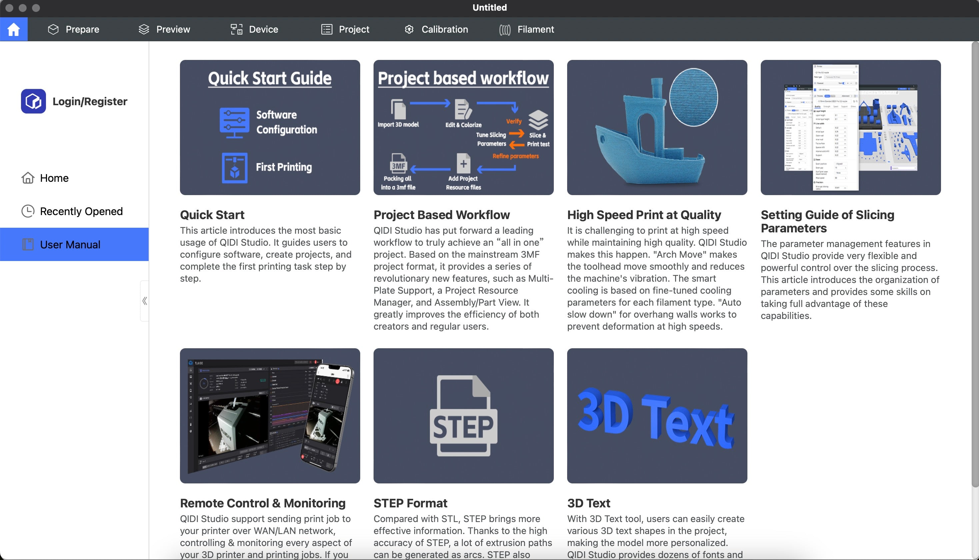The height and width of the screenshot is (560, 979).
Task: Click the Calibration gear icon
Action: tap(409, 29)
